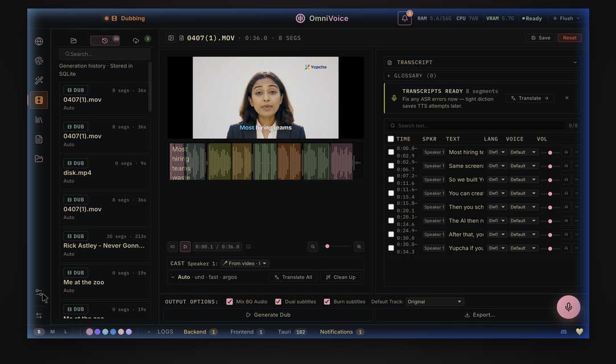616x364 pixels.
Task: Click the Export… button
Action: (x=479, y=315)
